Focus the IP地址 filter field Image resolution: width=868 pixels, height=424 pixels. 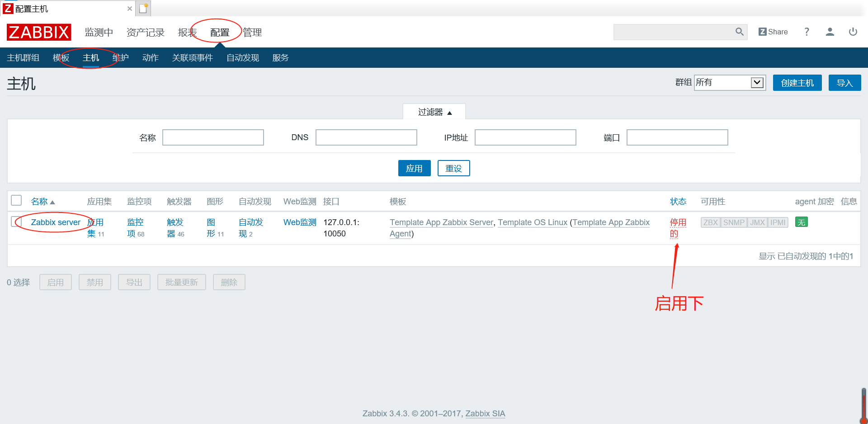coord(525,137)
